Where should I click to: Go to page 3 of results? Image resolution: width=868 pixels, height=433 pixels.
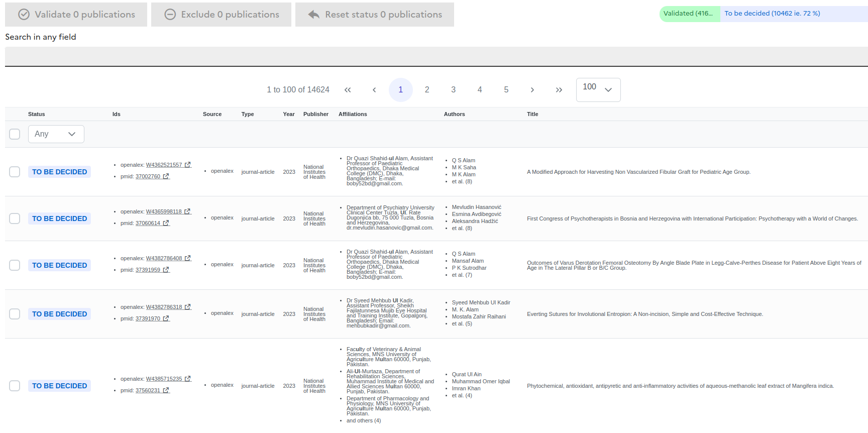pos(453,90)
